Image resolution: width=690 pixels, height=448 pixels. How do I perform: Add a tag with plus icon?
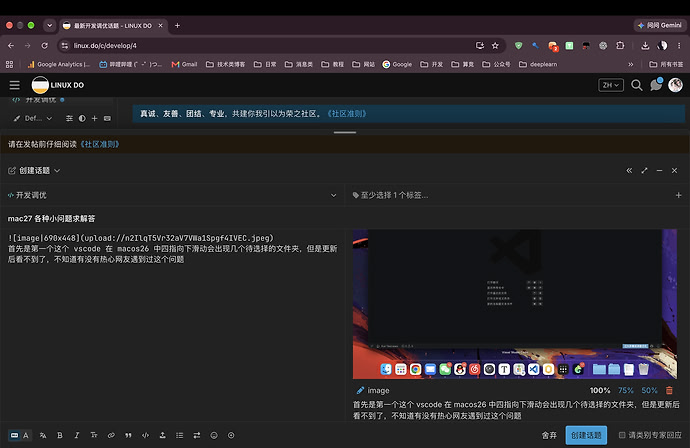click(678, 195)
